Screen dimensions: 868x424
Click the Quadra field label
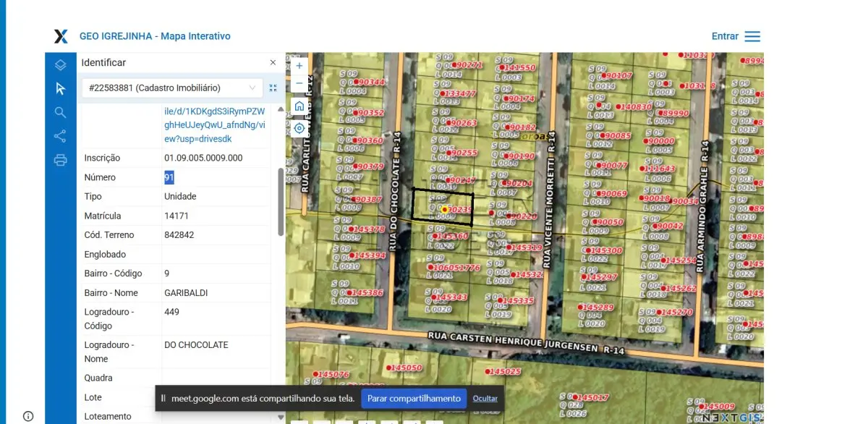pos(98,378)
